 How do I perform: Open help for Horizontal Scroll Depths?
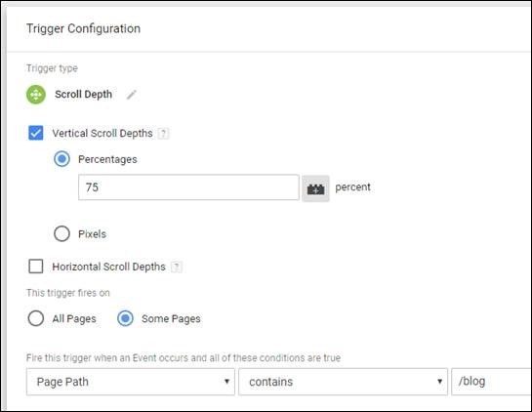point(176,267)
